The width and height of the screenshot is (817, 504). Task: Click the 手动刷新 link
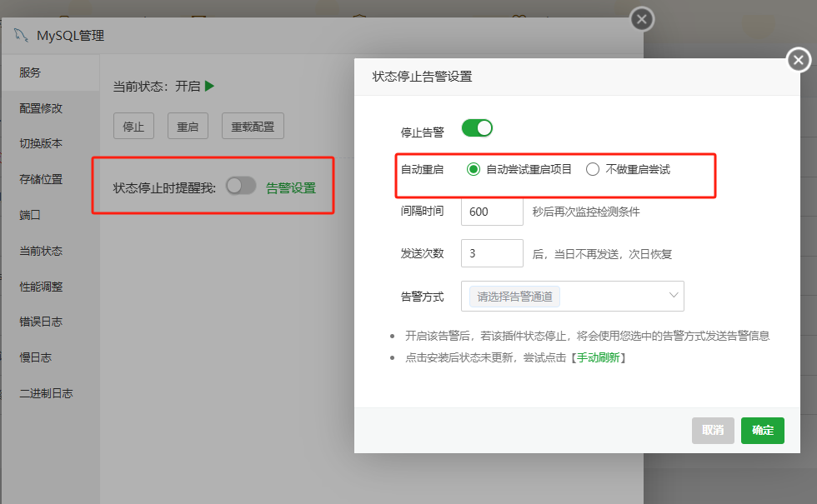599,357
